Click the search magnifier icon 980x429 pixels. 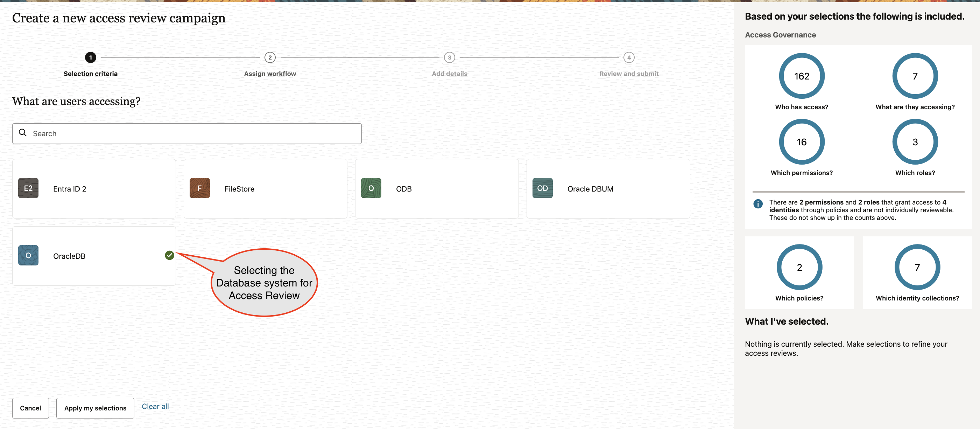[x=23, y=133]
